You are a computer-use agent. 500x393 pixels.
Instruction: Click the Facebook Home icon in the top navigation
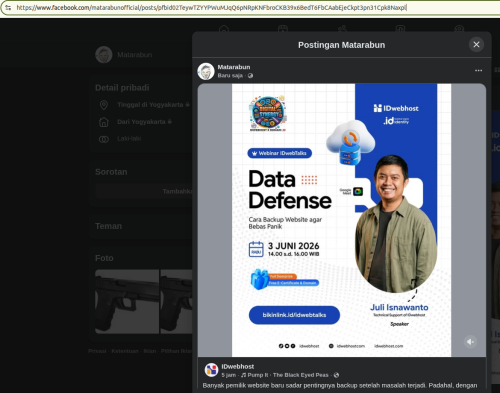click(x=224, y=29)
